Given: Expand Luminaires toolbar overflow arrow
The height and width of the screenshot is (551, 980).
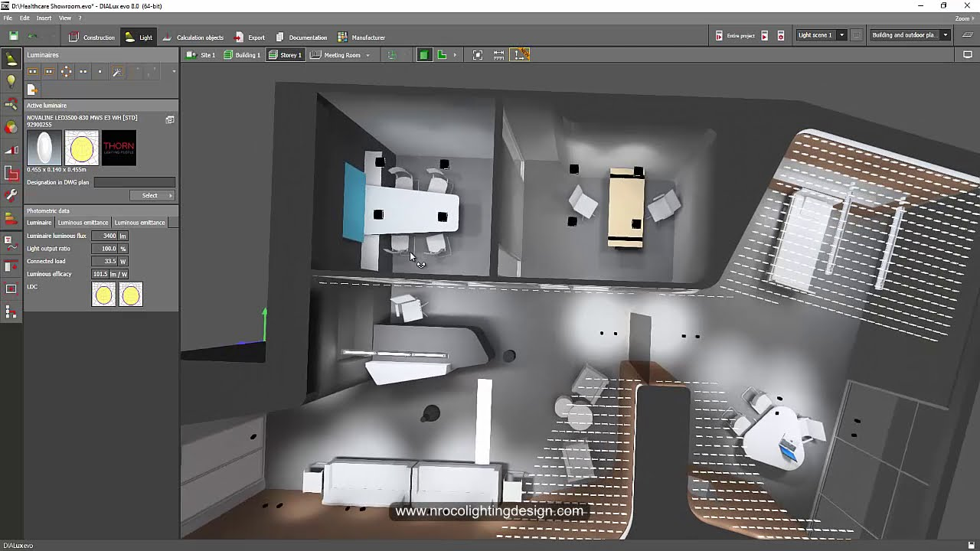Looking at the screenshot, I should (174, 71).
